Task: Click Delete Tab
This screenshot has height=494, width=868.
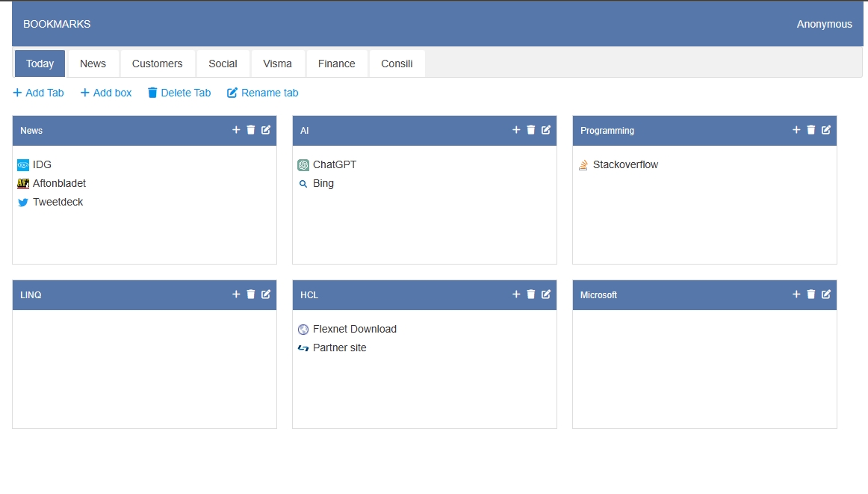Action: pos(179,93)
